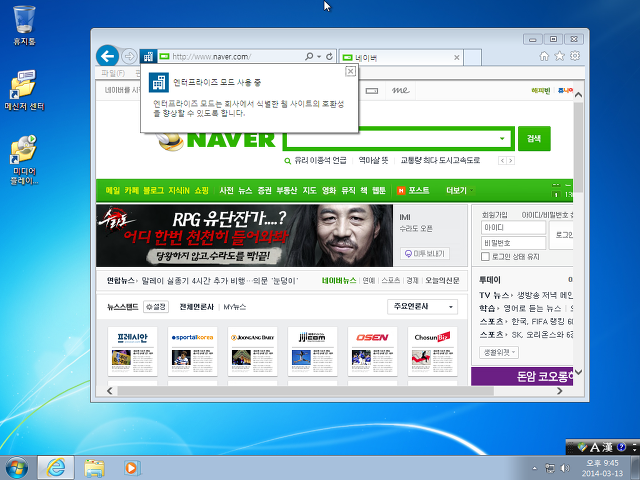Click the 오늘의신문 link
Screen dimensions: 640x480
click(442, 280)
